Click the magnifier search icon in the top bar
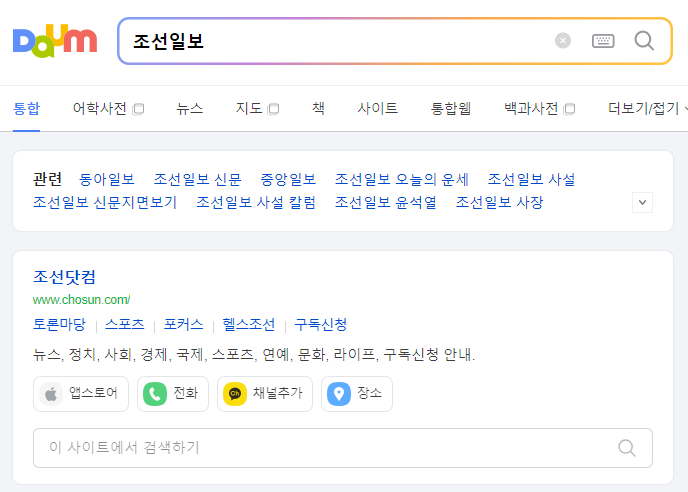This screenshot has width=688, height=492. 644,41
